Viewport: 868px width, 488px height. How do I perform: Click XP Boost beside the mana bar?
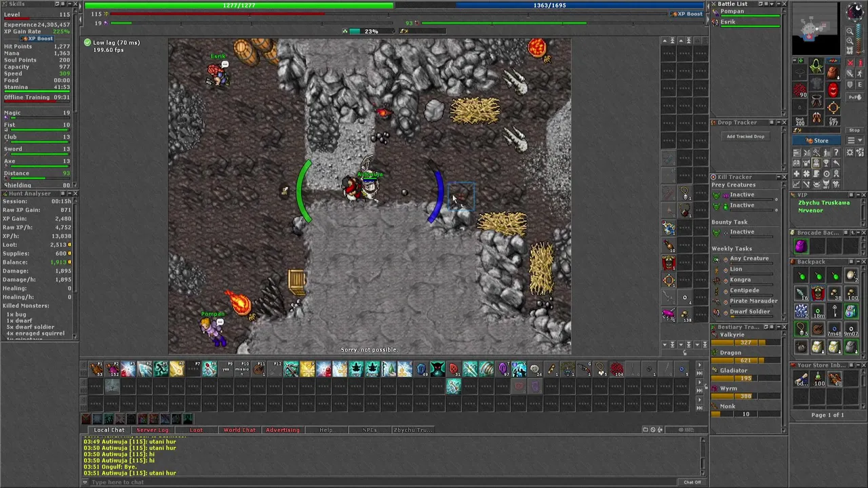(686, 14)
